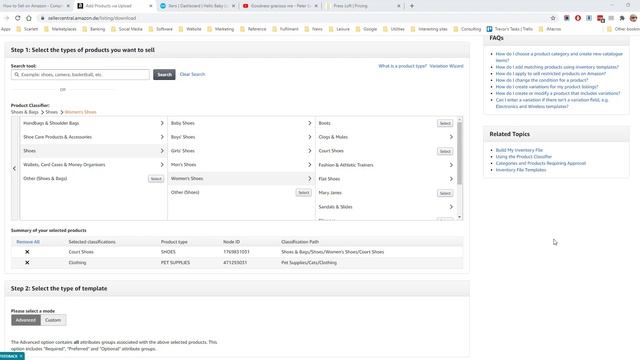Open the Apps shortcut in the bookmarks bar
This screenshot has height=360, width=640.
pos(6,29)
